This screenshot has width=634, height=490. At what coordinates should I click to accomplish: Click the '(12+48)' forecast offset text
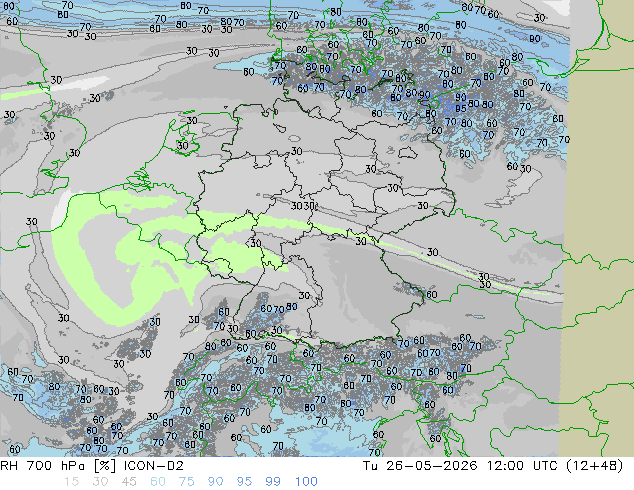pos(595,466)
